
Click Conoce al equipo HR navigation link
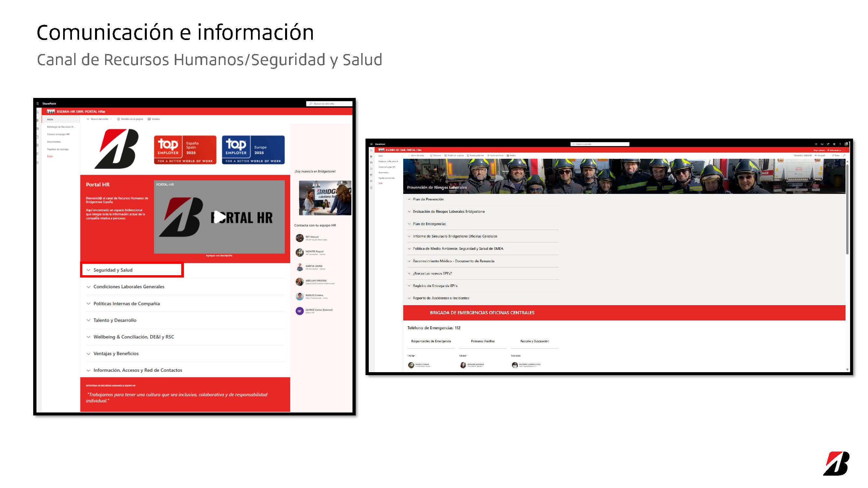point(58,134)
